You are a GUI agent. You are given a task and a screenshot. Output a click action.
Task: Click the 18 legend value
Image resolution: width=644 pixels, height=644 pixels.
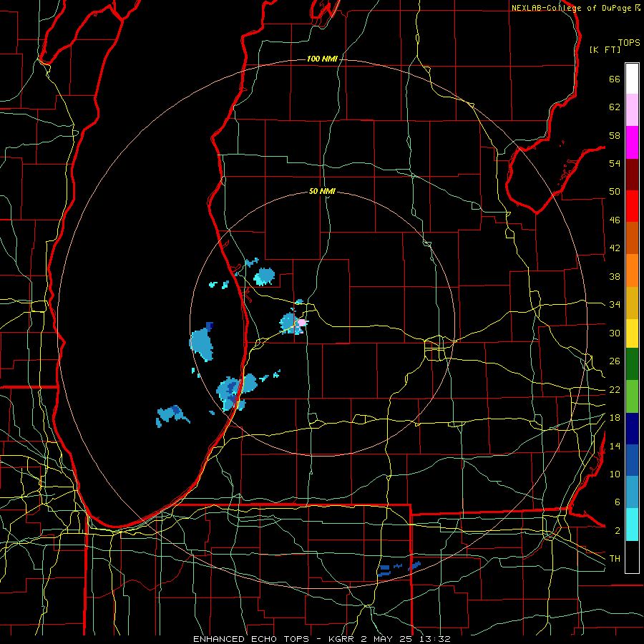[x=615, y=418]
